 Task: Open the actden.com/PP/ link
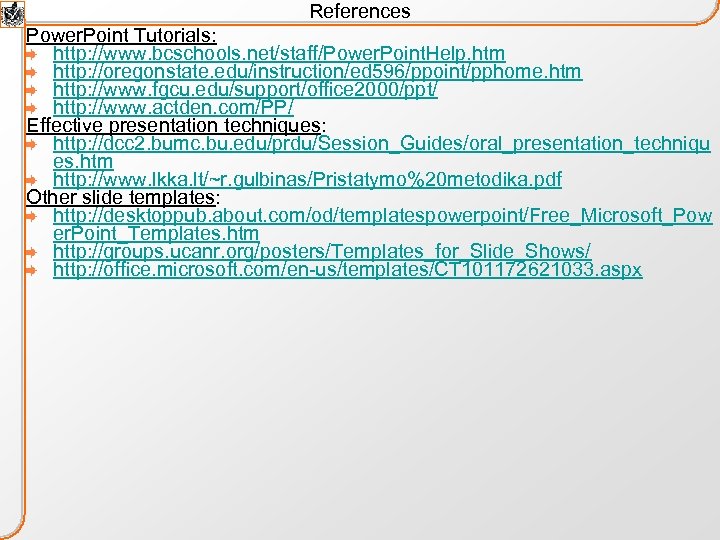173,107
